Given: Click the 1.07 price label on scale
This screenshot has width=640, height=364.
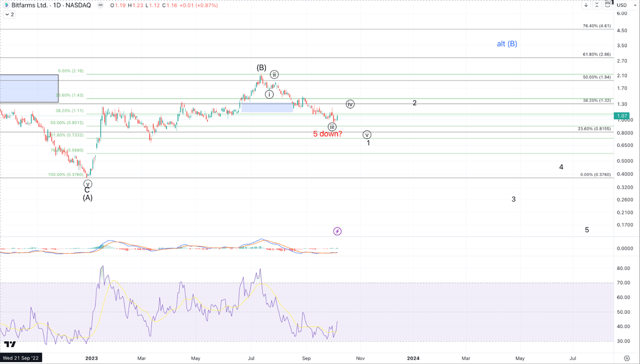Looking at the screenshot, I should click(x=622, y=115).
